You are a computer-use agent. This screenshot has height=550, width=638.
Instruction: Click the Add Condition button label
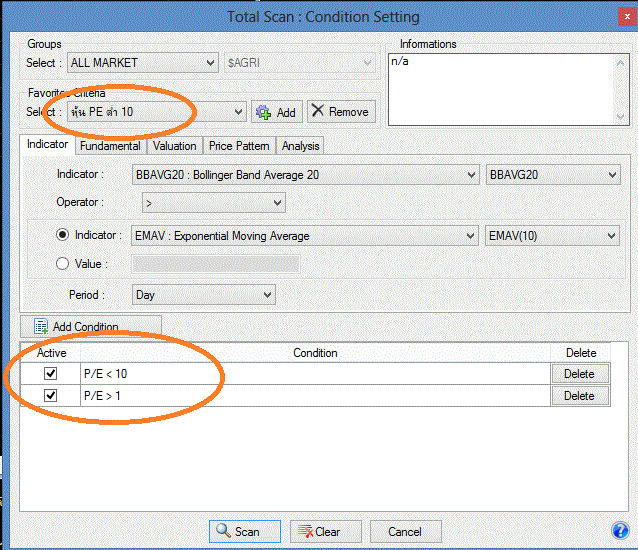pos(85,327)
